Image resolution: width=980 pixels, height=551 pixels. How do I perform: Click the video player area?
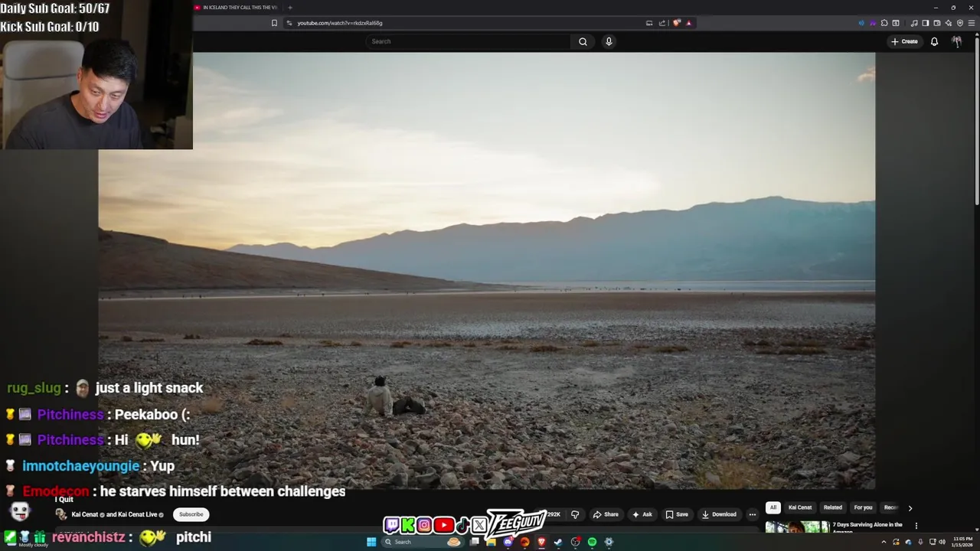click(487, 270)
